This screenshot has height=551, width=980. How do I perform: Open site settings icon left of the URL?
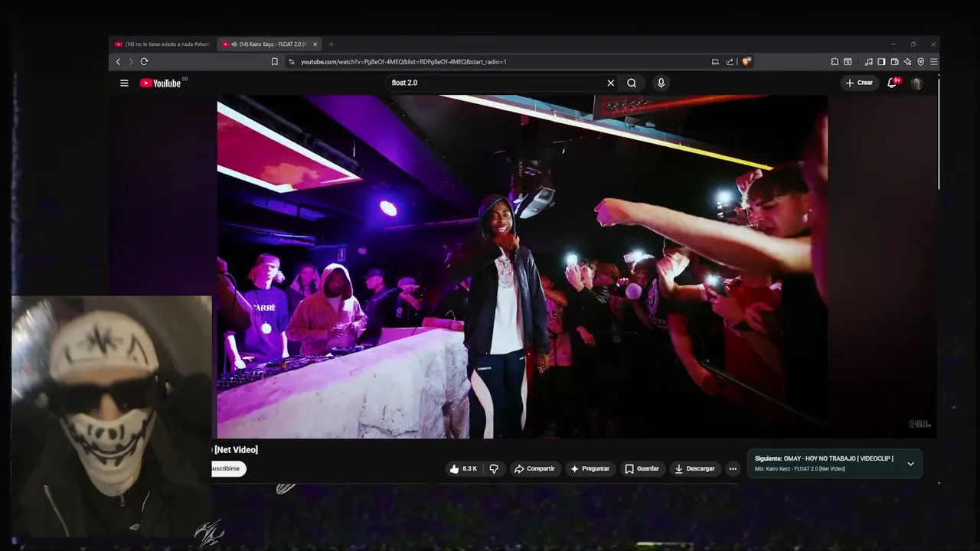tap(292, 61)
